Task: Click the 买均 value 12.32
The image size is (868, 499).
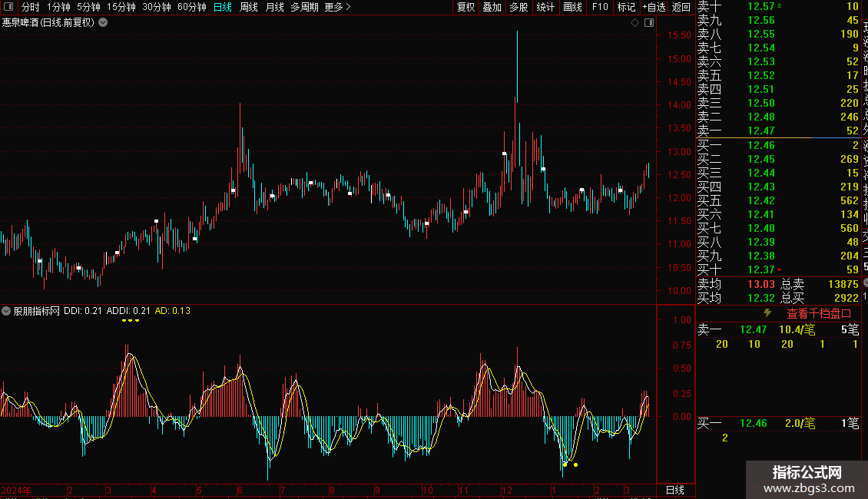Action: (760, 298)
